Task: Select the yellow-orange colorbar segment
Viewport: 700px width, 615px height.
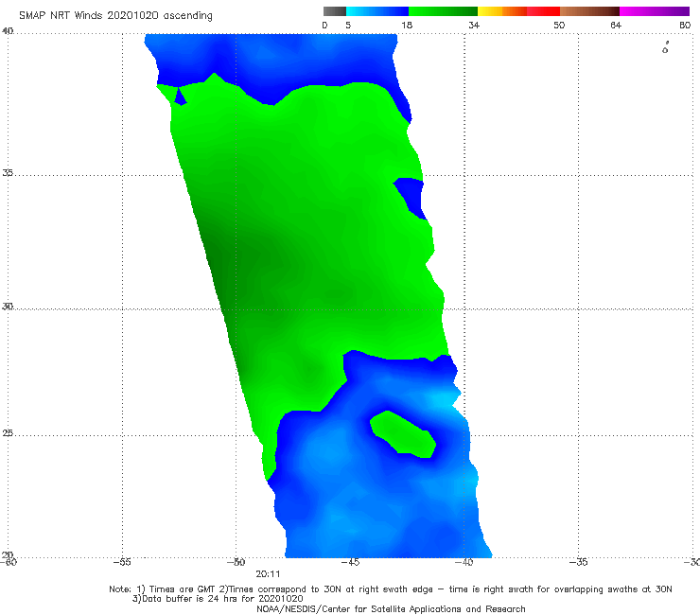Action: (x=502, y=11)
